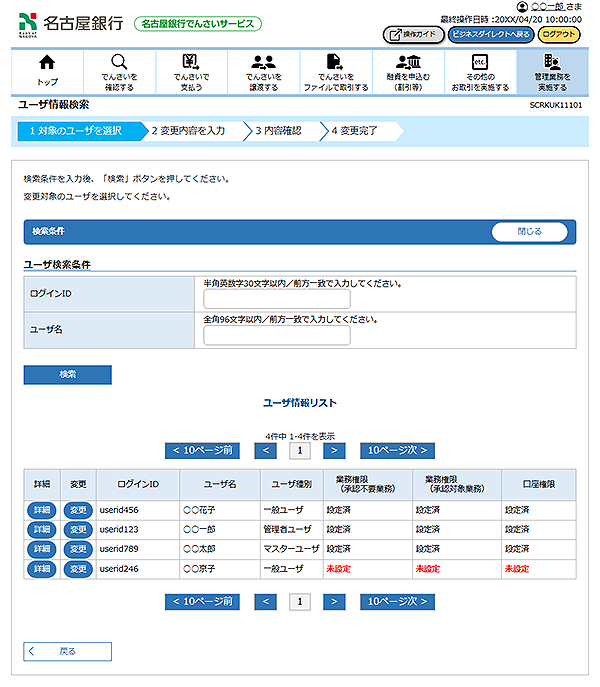Open でんさいで支払う menu
Image resolution: width=600 pixels, height=687 pixels.
point(191,71)
